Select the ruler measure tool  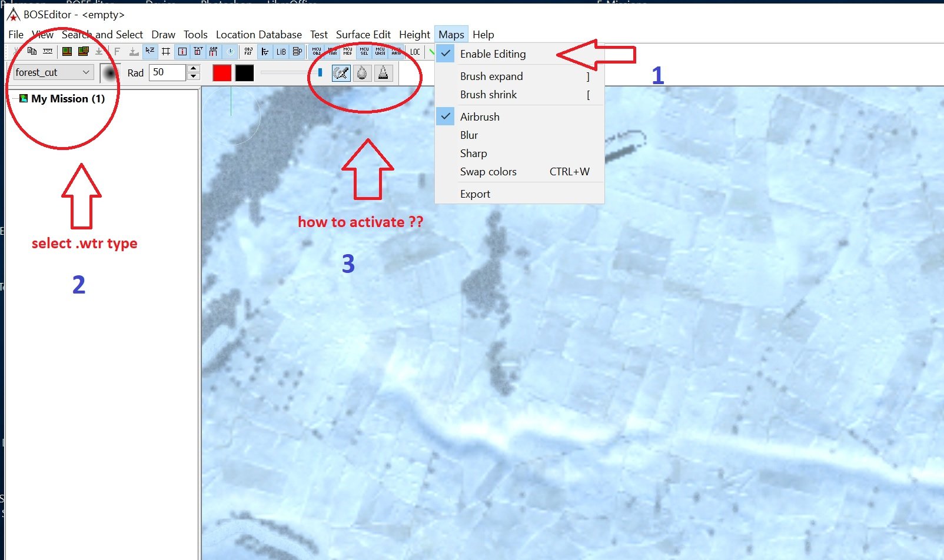point(48,52)
